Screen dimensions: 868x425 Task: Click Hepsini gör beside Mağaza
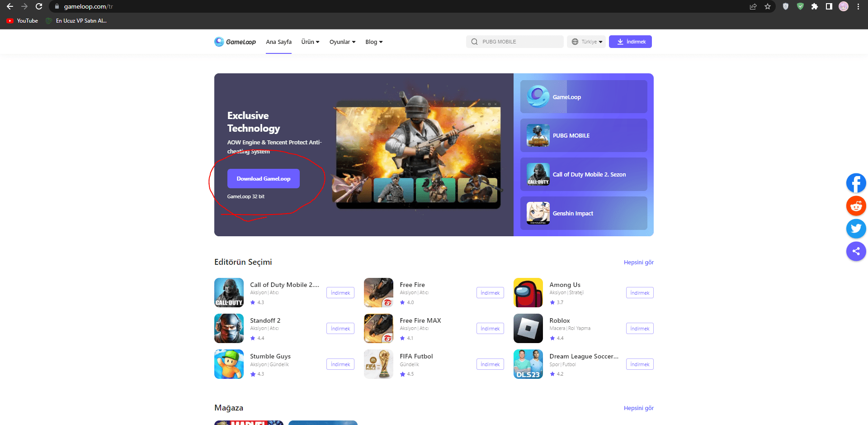pyautogui.click(x=638, y=408)
